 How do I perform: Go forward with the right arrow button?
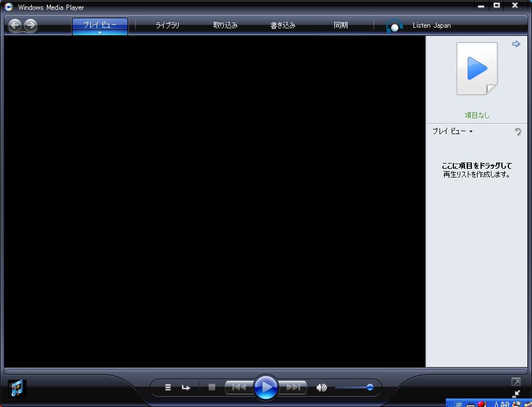[31, 25]
